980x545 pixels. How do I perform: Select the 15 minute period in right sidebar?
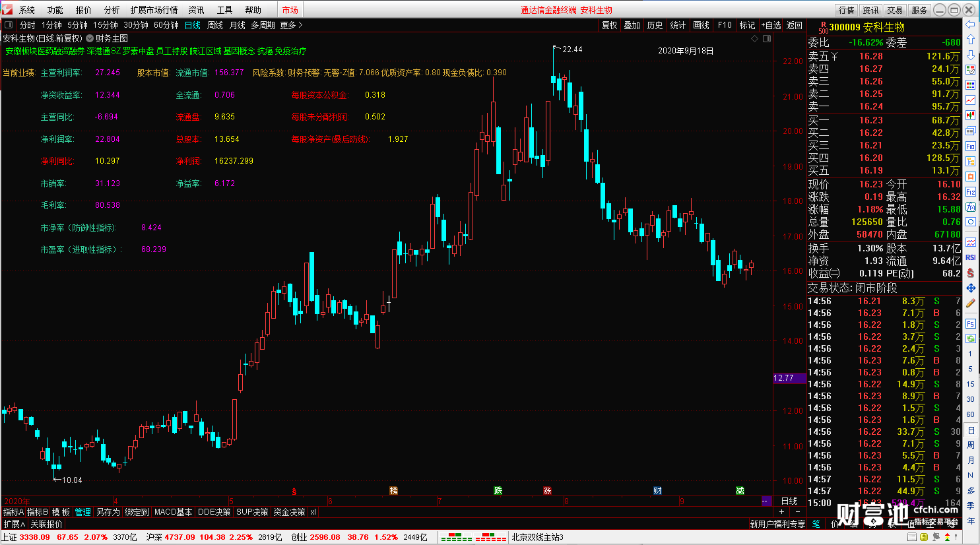(971, 384)
